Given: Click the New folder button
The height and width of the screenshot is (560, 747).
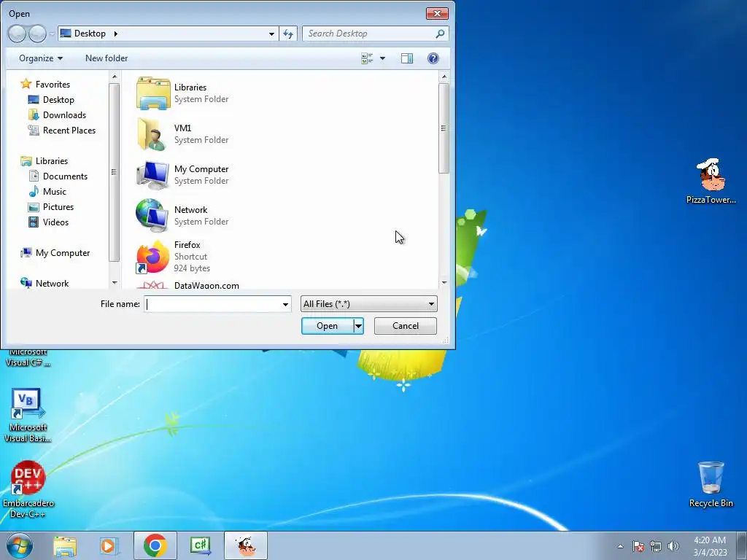Looking at the screenshot, I should pos(107,58).
